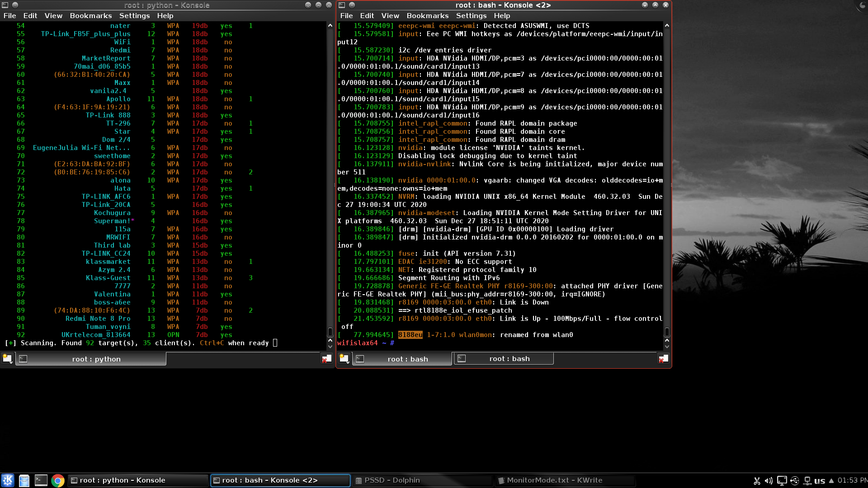Click scroll up arrow in left terminal
The width and height of the screenshot is (868, 488).
[x=330, y=26]
